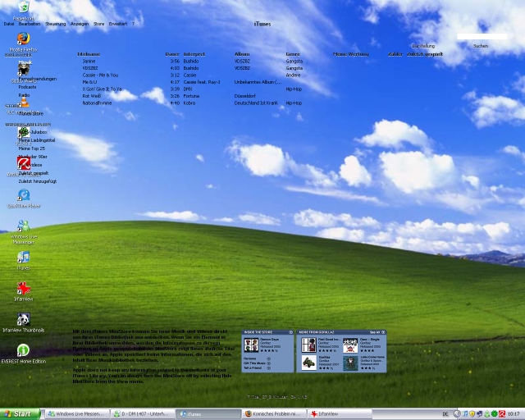Open the Dare - Single cover thumbnail
The image size is (525, 420).
[350, 345]
